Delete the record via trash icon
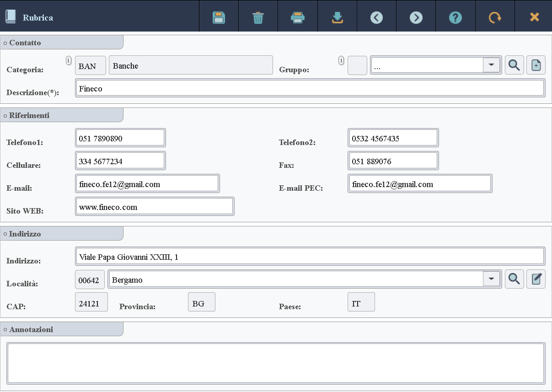Screen dimensions: 552x392 click(258, 18)
